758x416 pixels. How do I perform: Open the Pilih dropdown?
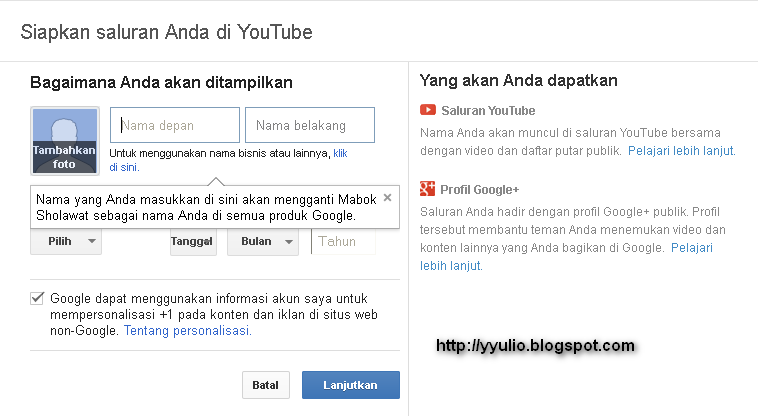(66, 241)
